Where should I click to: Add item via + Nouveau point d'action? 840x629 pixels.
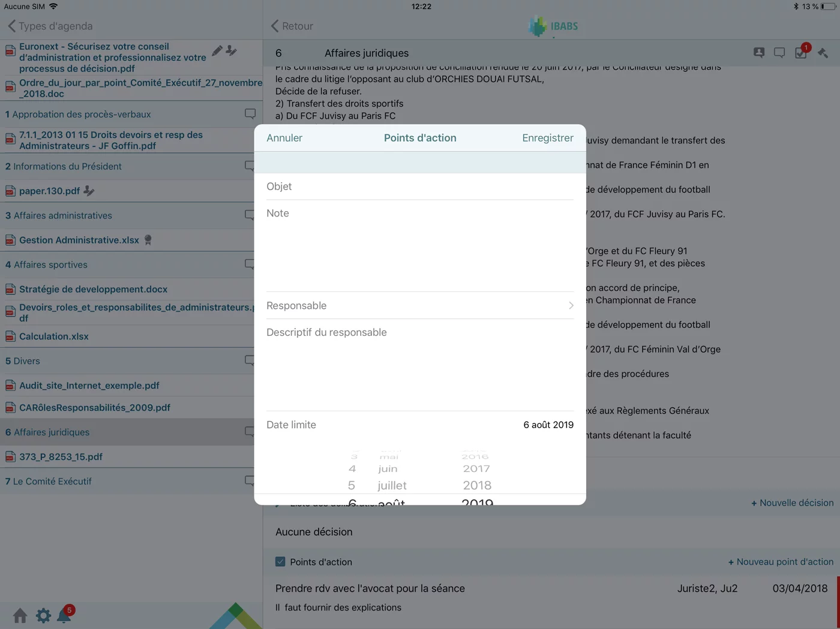[781, 562]
